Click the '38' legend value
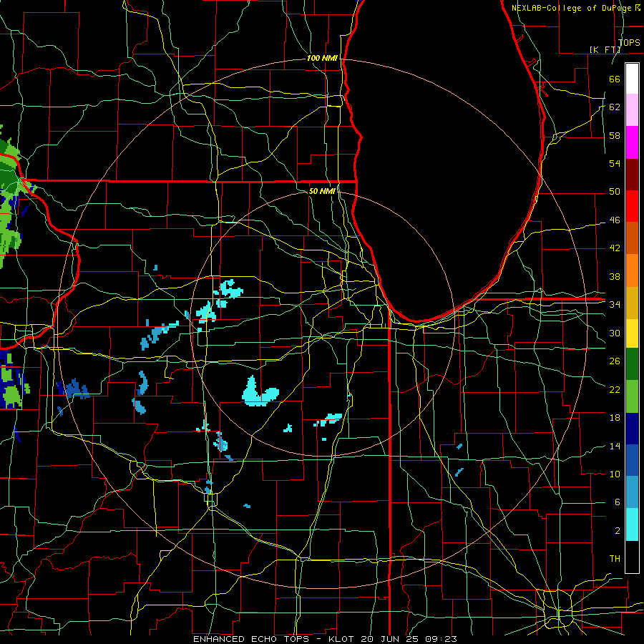644x644 pixels. tap(615, 277)
